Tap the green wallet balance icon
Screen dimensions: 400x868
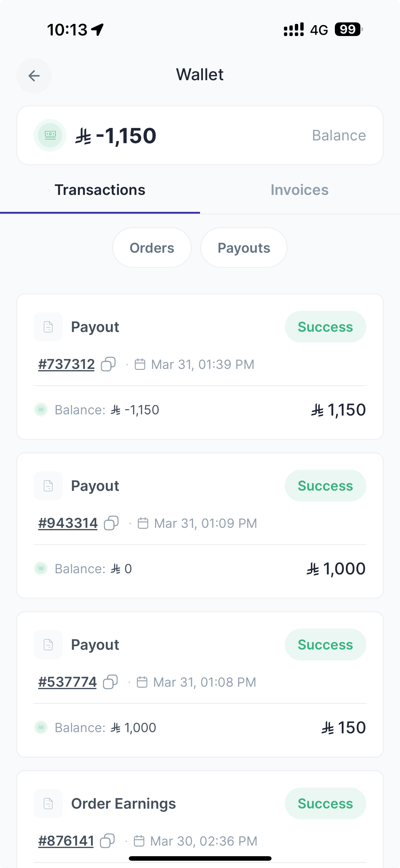tap(50, 135)
